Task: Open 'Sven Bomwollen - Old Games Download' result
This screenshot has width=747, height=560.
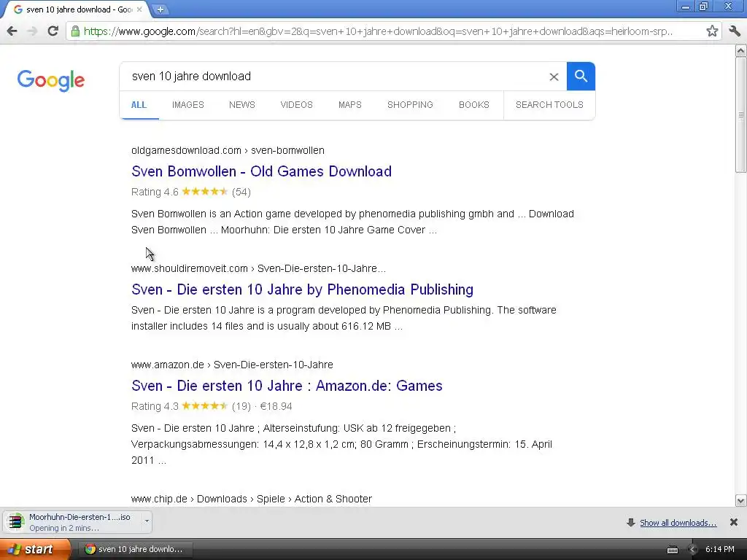Action: (261, 171)
